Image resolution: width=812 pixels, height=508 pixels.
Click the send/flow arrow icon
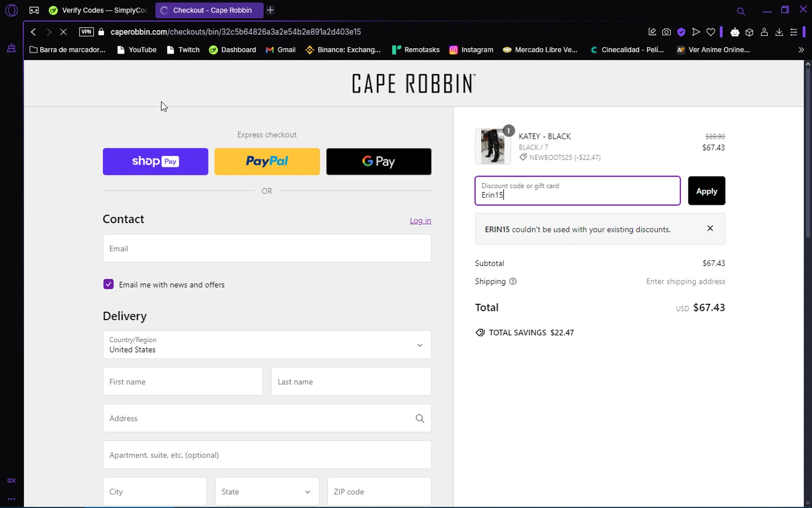click(696, 32)
